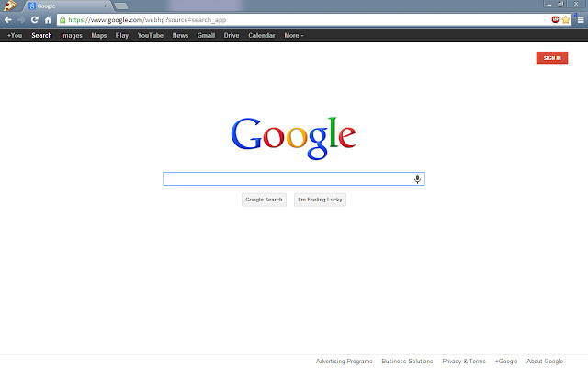The width and height of the screenshot is (588, 368).
Task: Expand the More dropdown menu
Action: (x=294, y=35)
